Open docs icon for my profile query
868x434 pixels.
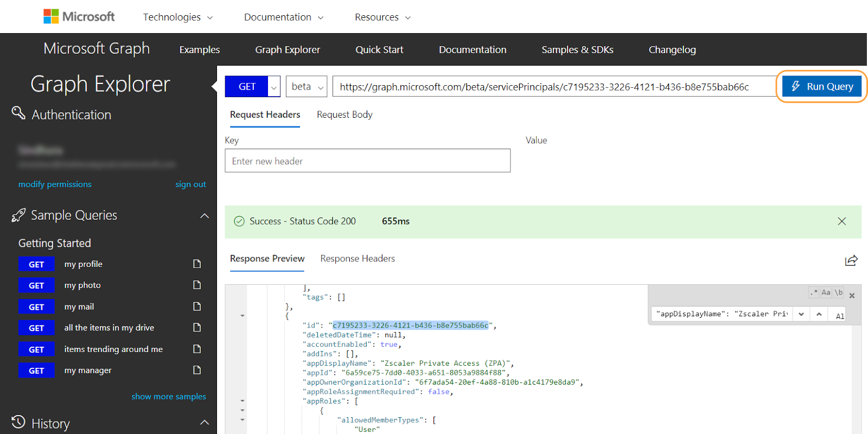pyautogui.click(x=197, y=264)
